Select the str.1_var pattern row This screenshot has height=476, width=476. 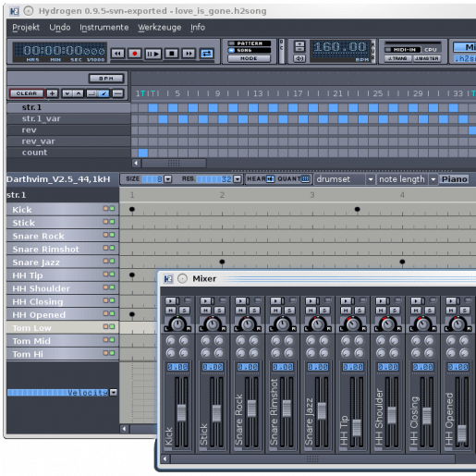click(x=68, y=118)
